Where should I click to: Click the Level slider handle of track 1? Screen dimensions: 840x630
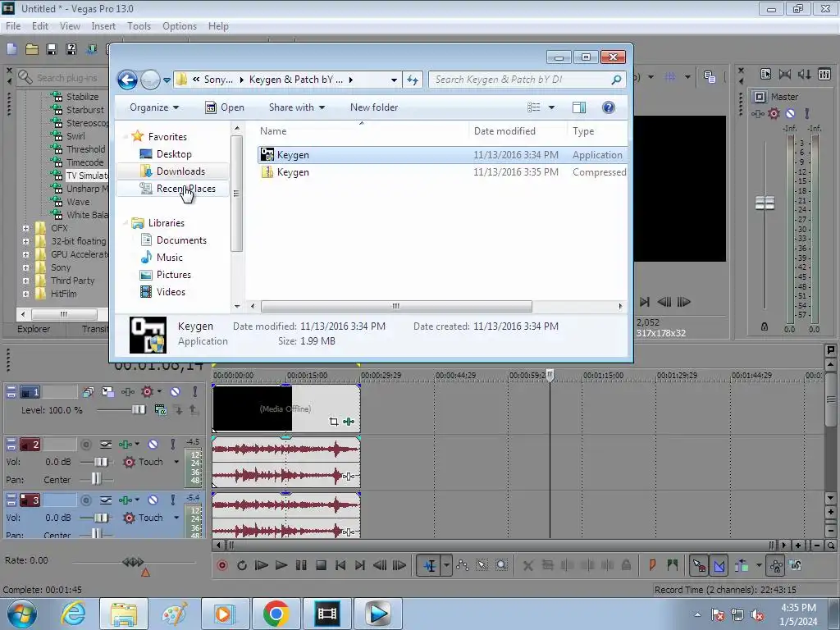(x=139, y=410)
